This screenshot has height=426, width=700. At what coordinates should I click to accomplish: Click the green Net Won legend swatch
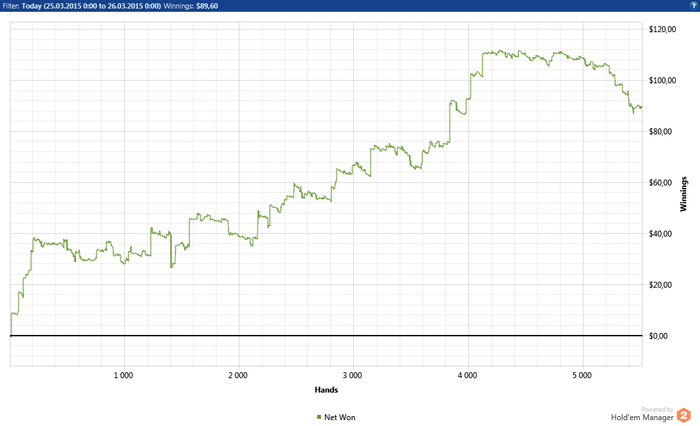tap(319, 417)
